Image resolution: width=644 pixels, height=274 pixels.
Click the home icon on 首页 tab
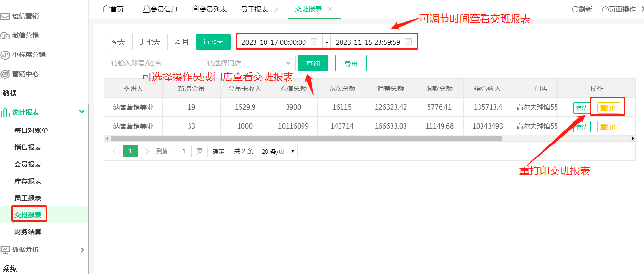click(106, 9)
